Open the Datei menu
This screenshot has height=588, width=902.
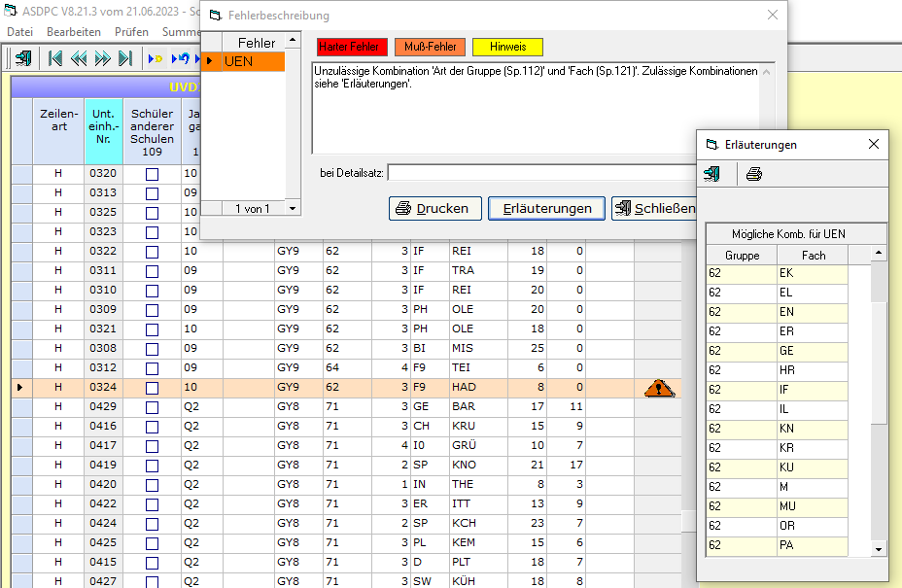(x=19, y=32)
